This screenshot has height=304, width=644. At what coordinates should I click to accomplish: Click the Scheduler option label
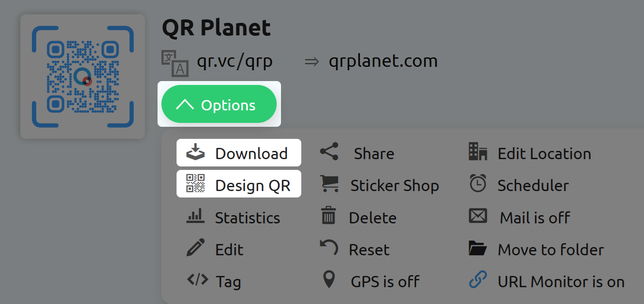(x=534, y=186)
